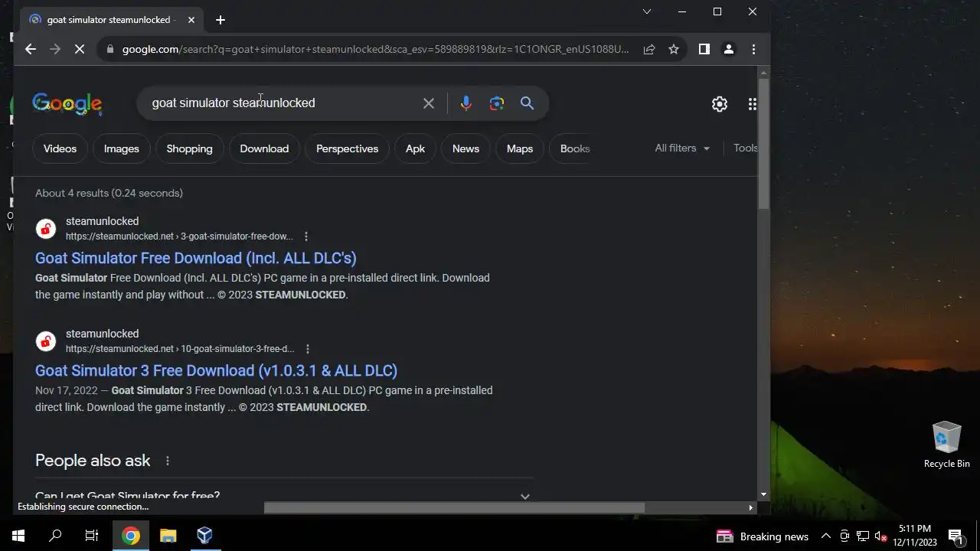Screen dimensions: 980x551
Task: Close the goat simulator tab
Action: tap(191, 20)
